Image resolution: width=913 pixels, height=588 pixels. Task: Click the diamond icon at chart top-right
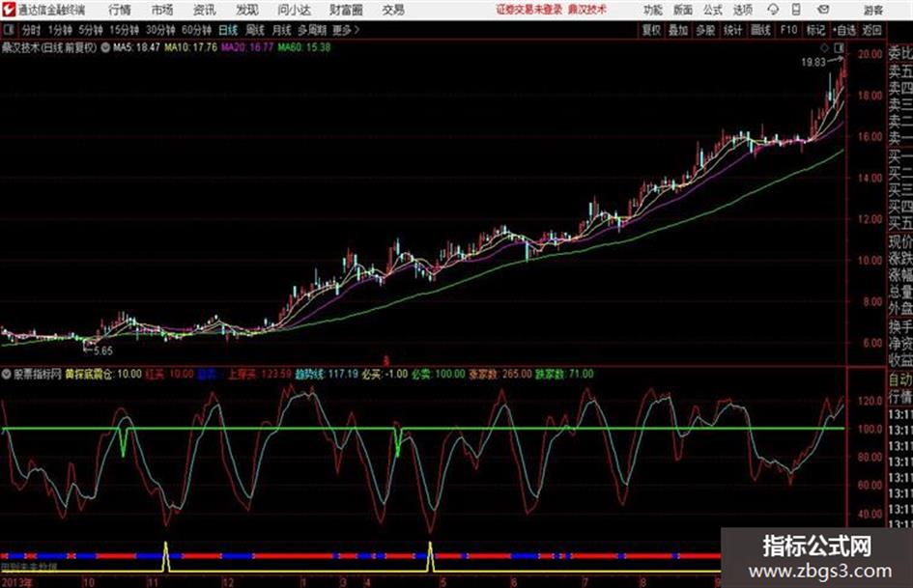[x=824, y=47]
